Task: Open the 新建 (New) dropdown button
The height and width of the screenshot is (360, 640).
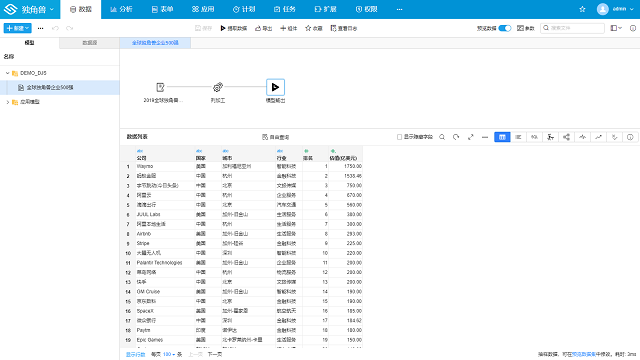Action: tap(18, 28)
